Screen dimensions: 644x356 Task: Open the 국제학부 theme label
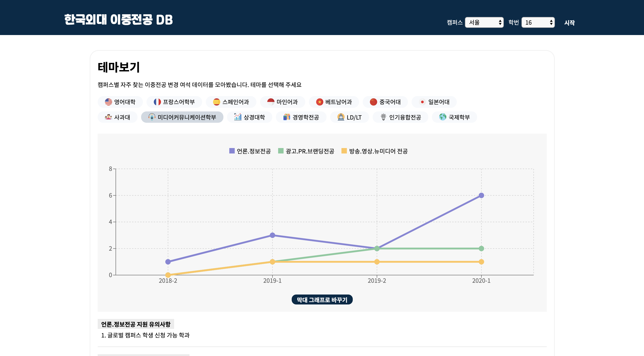(459, 117)
